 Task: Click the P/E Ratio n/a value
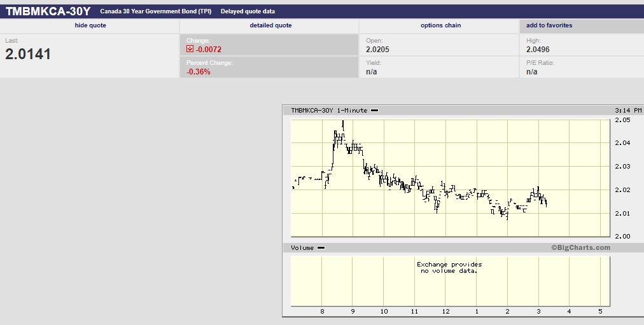531,71
